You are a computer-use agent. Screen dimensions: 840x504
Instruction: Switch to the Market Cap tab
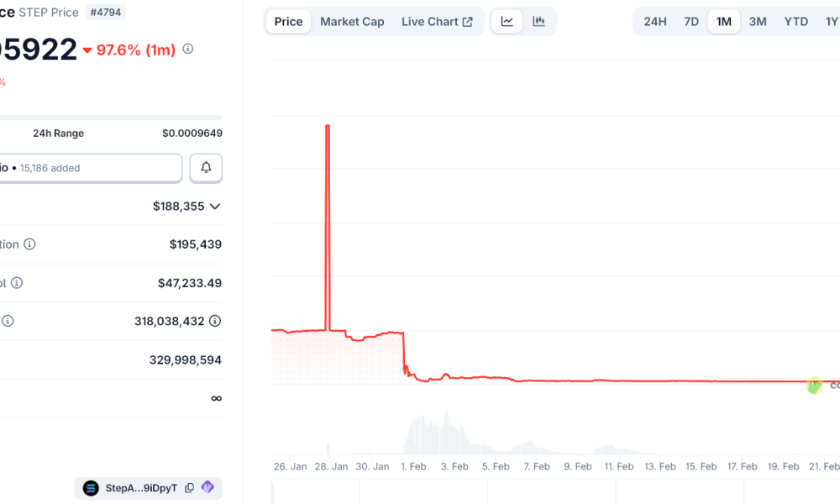coord(352,21)
